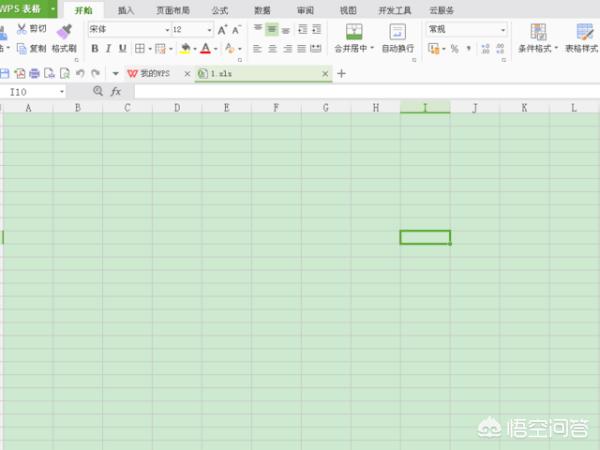Open the 公式 (Formulas) ribbon tab
The image size is (600, 450).
pos(219,9)
